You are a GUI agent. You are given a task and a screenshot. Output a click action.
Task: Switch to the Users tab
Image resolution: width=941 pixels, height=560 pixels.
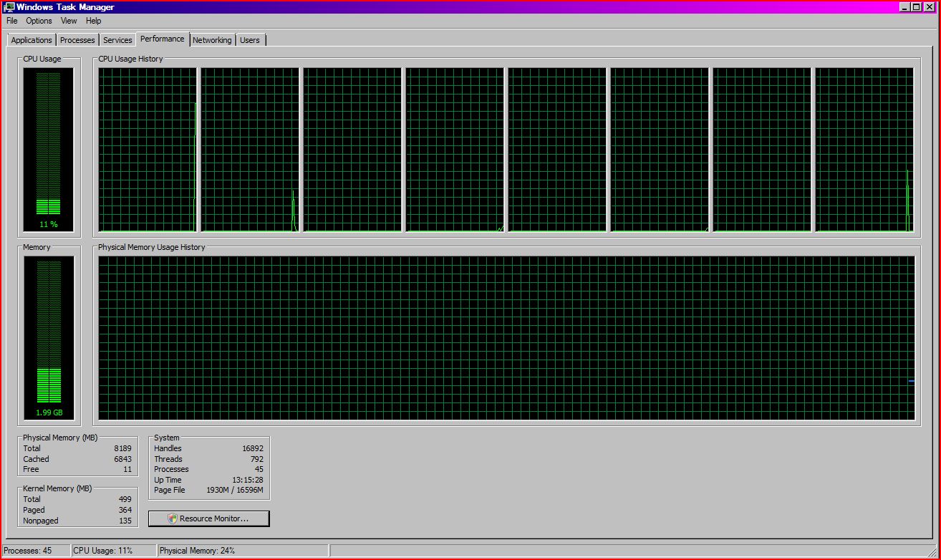pos(250,40)
